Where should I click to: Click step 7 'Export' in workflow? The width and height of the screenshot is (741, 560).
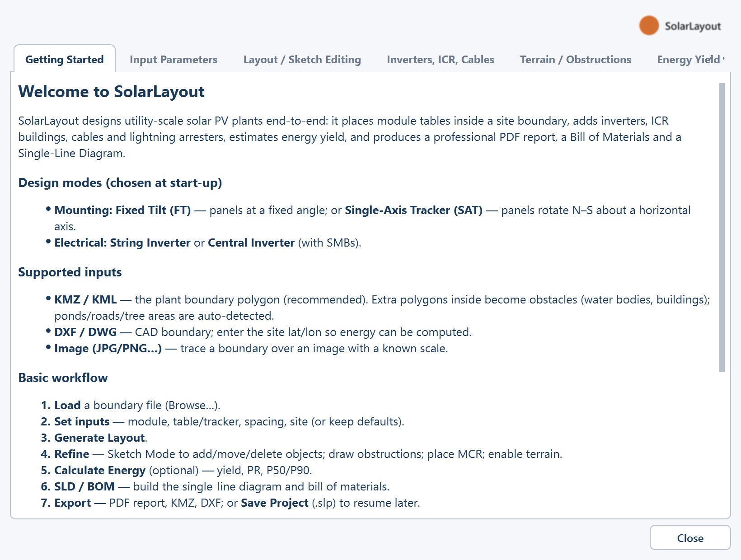pyautogui.click(x=72, y=503)
